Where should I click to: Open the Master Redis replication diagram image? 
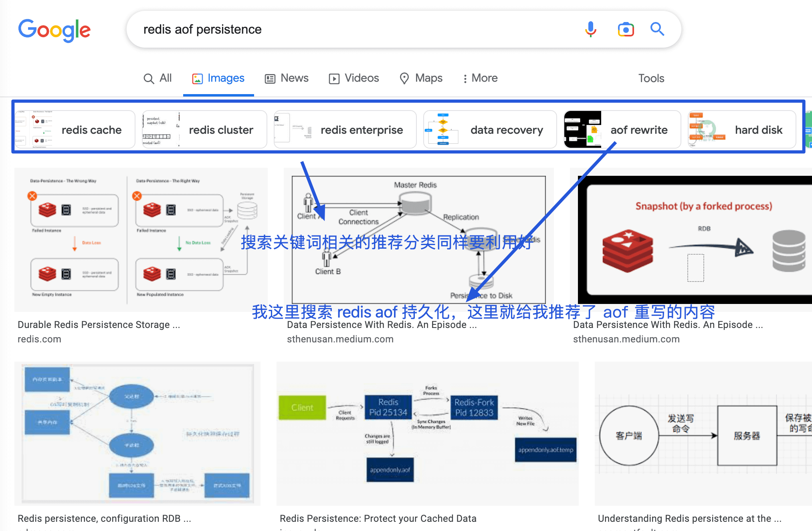(x=418, y=239)
